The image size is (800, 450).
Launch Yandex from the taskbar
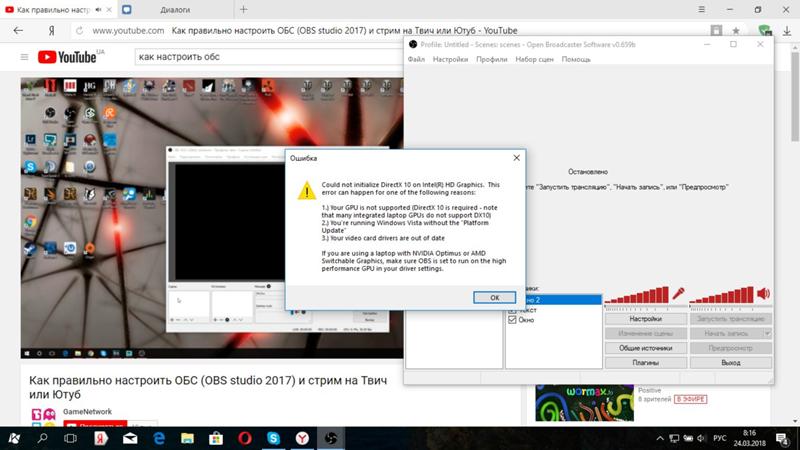point(101,438)
